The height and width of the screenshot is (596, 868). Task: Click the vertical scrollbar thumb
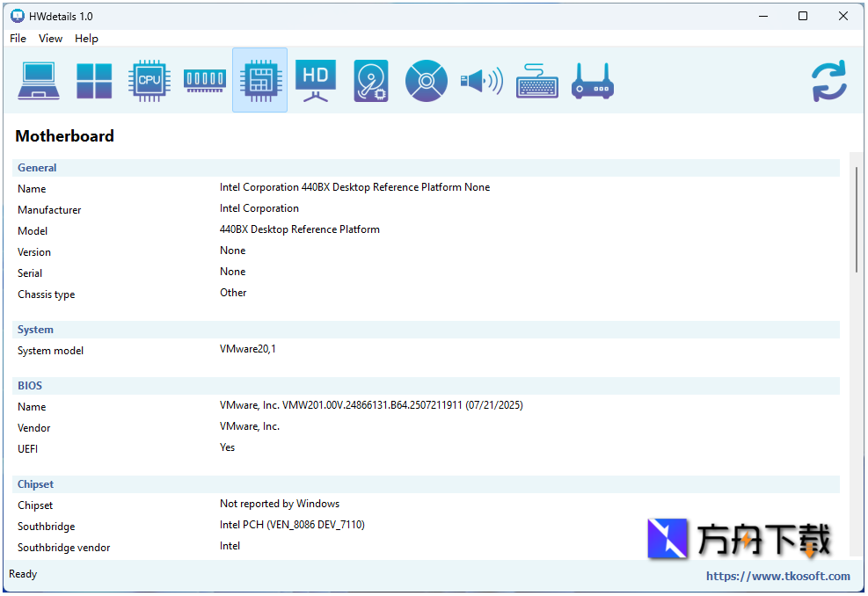[857, 220]
